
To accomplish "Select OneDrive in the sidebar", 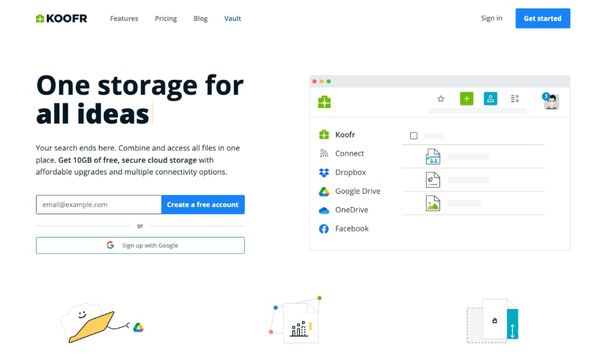I will click(x=343, y=210).
